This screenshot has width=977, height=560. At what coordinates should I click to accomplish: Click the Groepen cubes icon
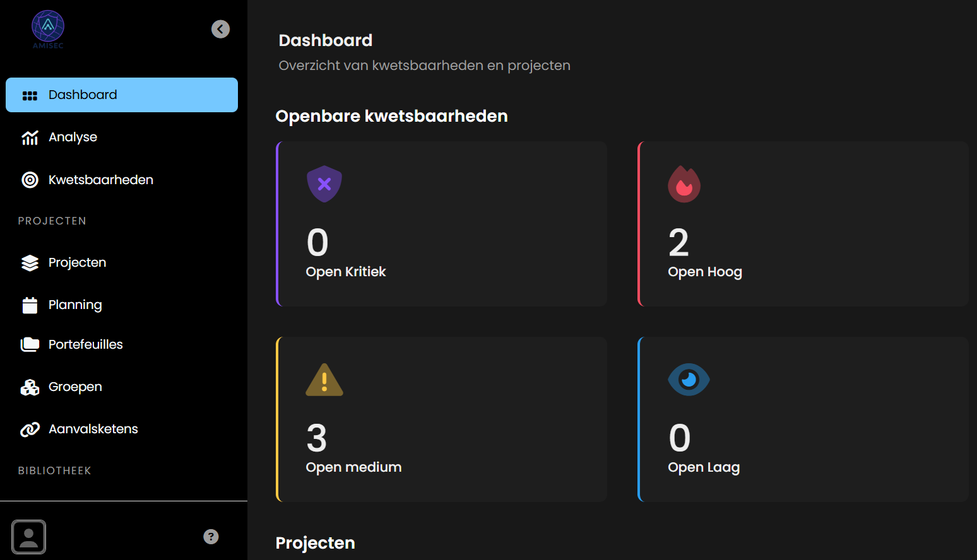point(30,387)
